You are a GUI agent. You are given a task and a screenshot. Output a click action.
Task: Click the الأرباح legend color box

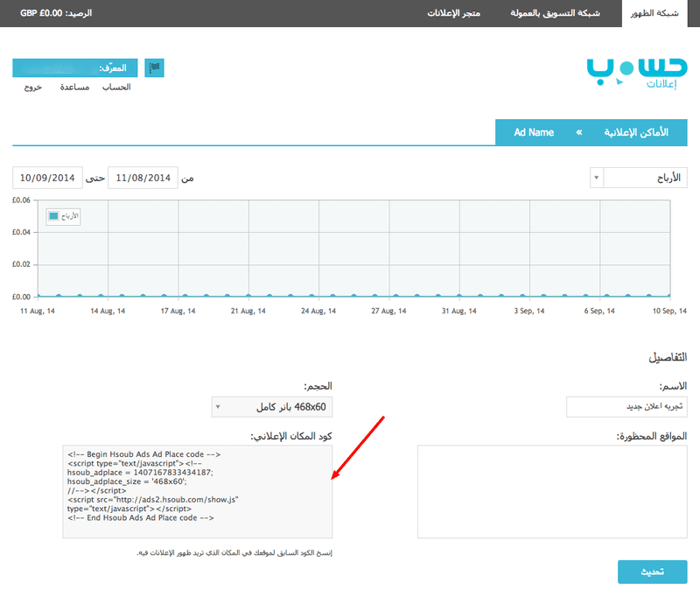click(x=53, y=216)
